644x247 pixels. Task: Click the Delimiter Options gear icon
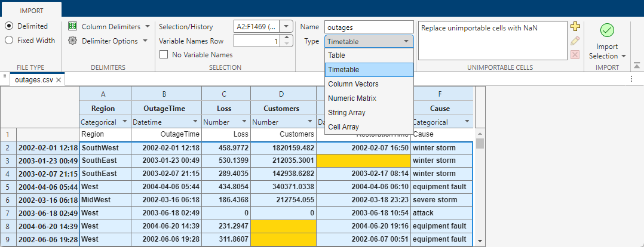[73, 41]
